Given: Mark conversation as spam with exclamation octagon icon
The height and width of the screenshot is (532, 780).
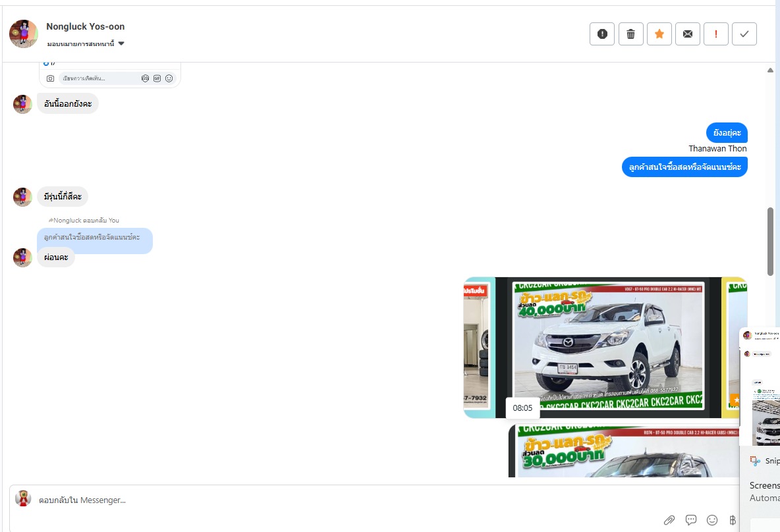Looking at the screenshot, I should click(602, 34).
